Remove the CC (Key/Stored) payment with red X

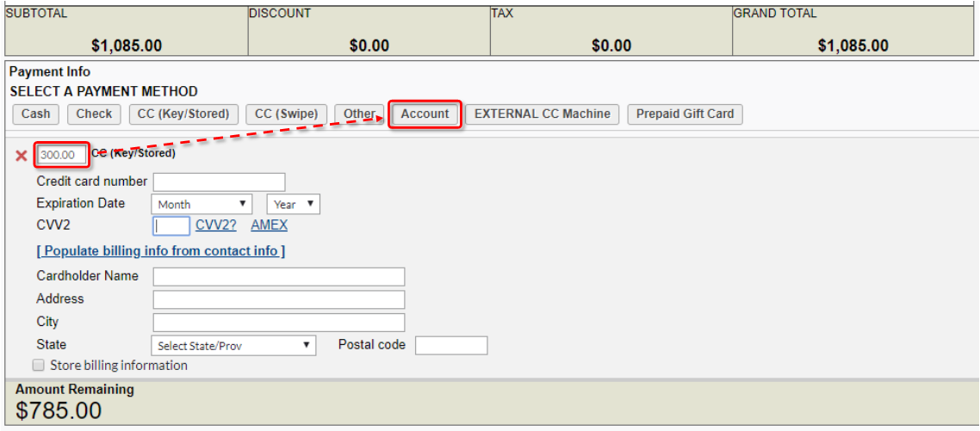(x=22, y=156)
